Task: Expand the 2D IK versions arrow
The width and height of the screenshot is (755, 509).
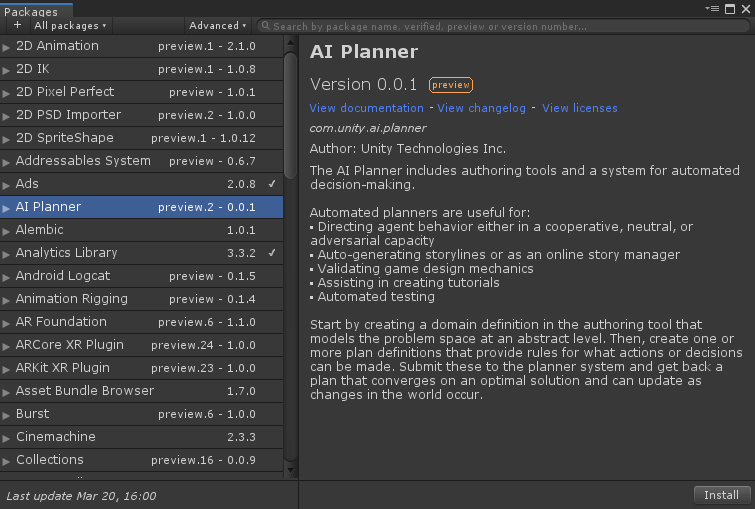Action: (x=6, y=70)
